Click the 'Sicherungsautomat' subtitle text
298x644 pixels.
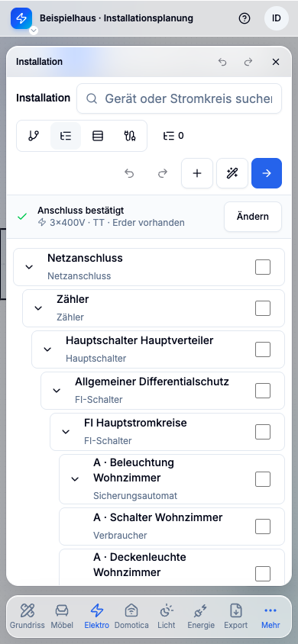click(x=136, y=496)
